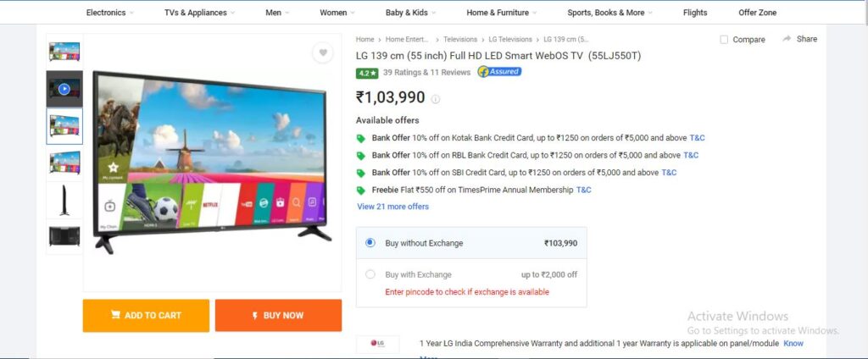868x359 pixels.
Task: Click the Flipkart Assured badge
Action: [499, 71]
